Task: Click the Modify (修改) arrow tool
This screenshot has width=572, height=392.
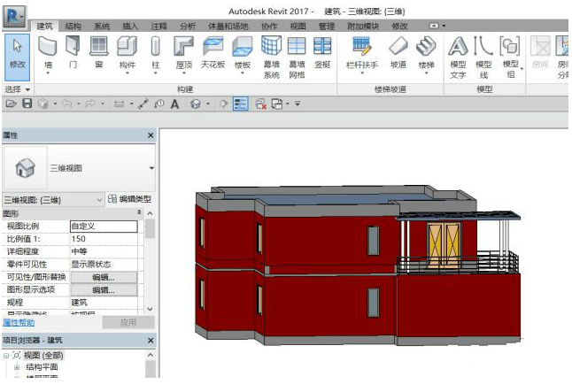Action: (17, 51)
